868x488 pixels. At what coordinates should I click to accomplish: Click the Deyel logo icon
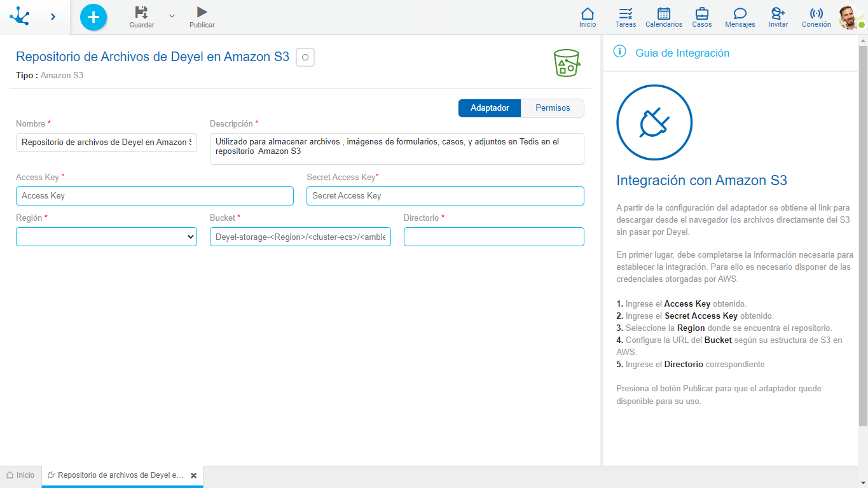20,16
